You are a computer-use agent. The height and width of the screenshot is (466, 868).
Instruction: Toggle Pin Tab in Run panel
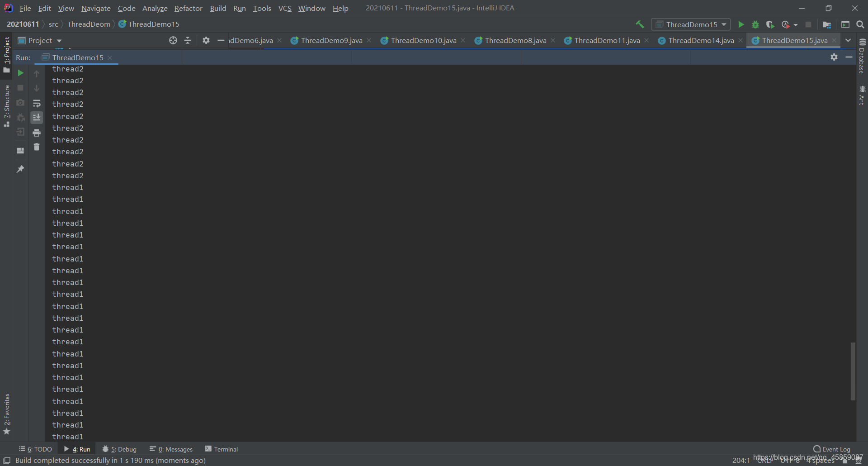click(x=20, y=169)
